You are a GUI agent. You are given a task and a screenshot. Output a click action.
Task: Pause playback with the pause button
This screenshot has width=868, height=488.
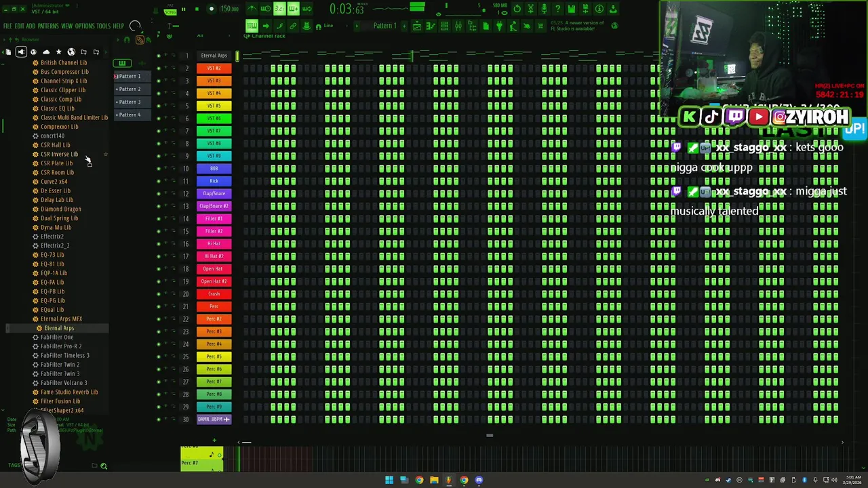[x=183, y=9]
